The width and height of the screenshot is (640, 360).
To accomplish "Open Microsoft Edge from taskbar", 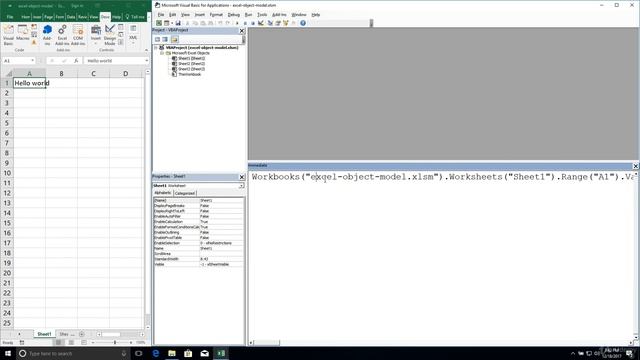I will [x=156, y=353].
